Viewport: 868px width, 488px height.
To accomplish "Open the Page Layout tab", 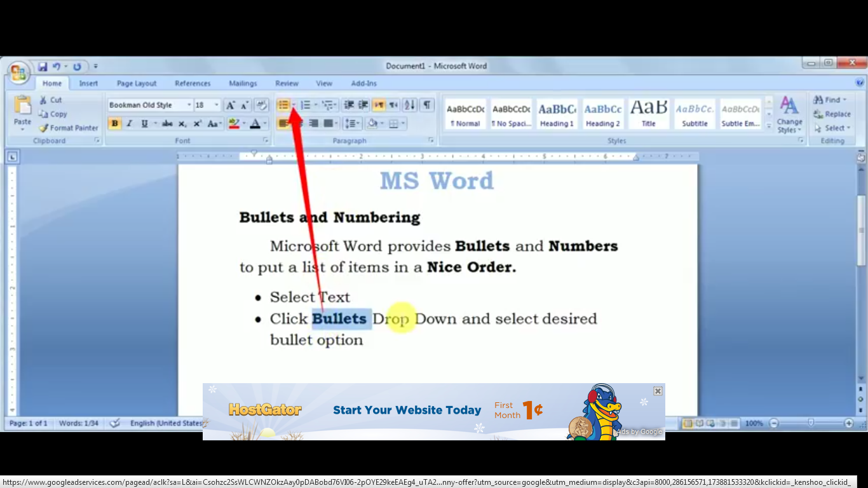I will coord(137,83).
